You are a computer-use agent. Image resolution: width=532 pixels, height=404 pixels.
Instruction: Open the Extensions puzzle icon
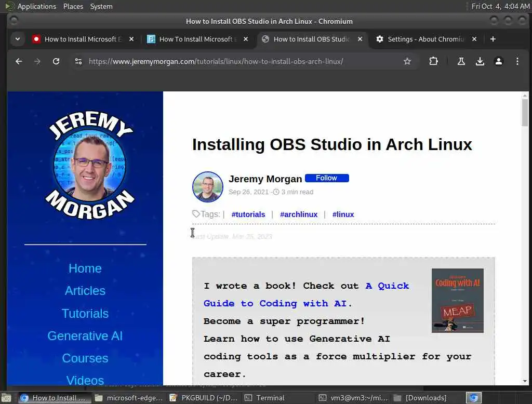[433, 61]
